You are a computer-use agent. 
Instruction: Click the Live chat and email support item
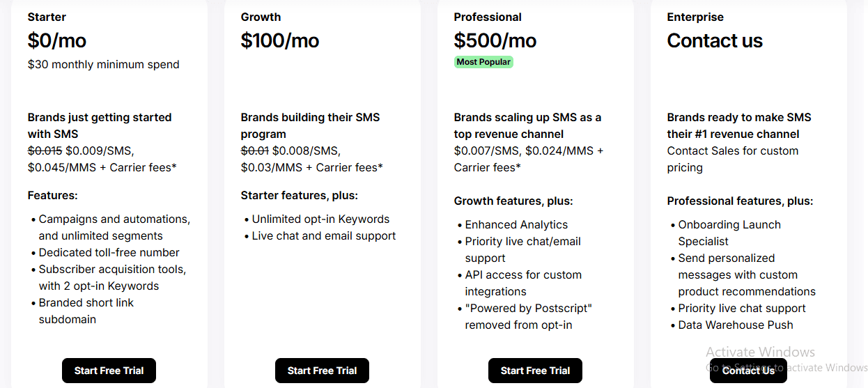click(x=324, y=235)
